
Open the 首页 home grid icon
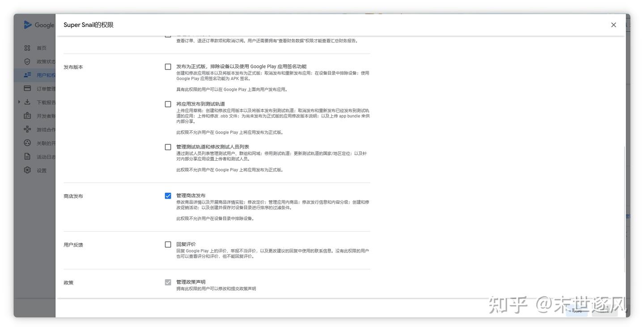click(27, 48)
